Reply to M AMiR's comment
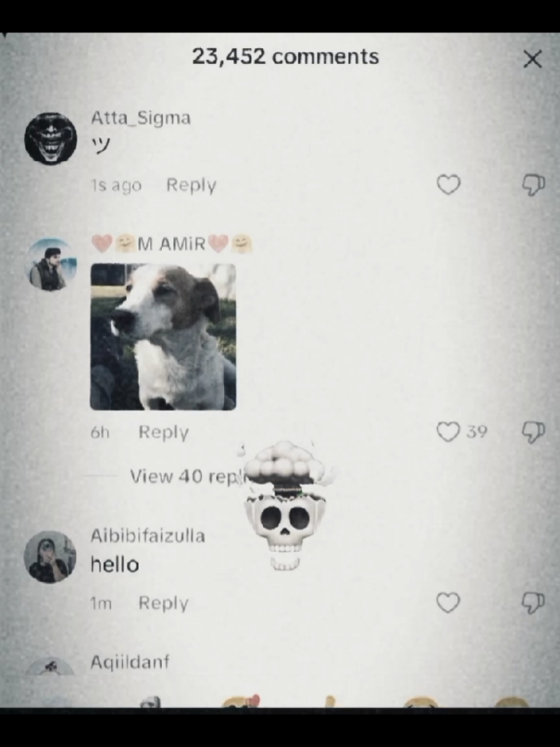560x747 pixels. click(163, 432)
